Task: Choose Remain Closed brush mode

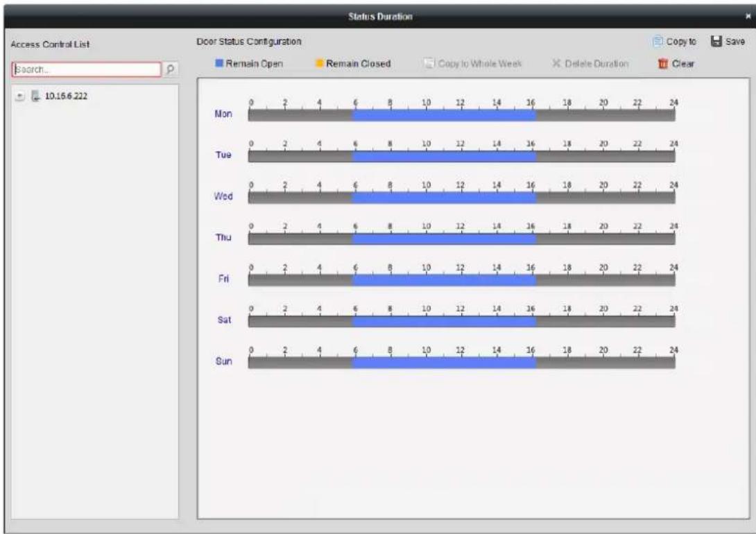Action: (x=353, y=63)
